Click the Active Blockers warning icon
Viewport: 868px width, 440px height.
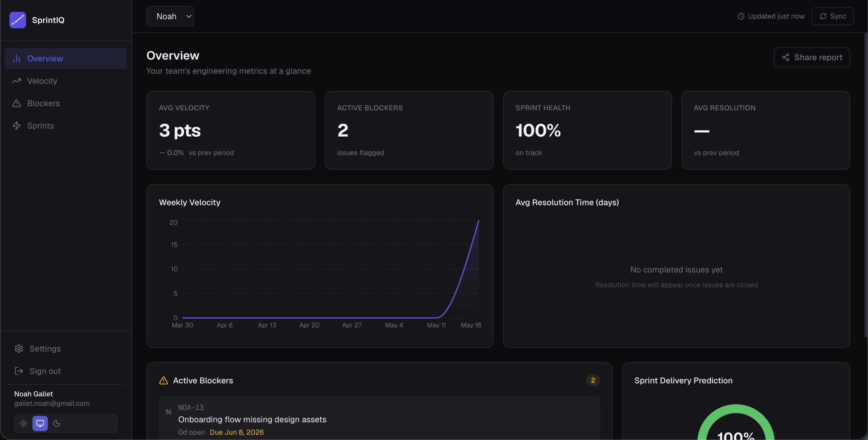pos(164,380)
